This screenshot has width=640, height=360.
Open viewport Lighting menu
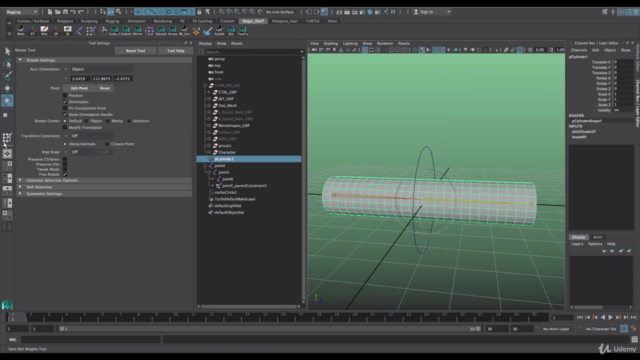pos(350,43)
